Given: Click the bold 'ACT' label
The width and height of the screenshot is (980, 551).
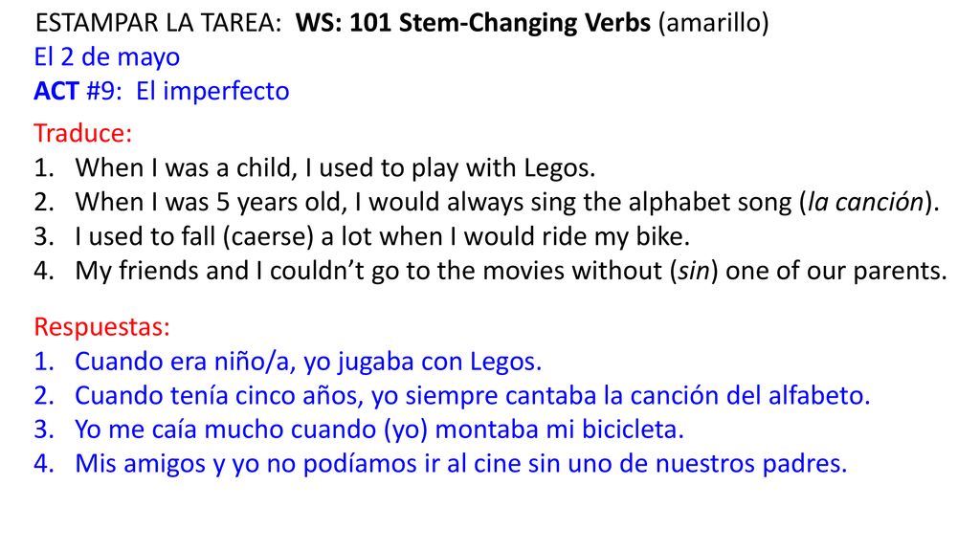Looking at the screenshot, I should [x=56, y=91].
